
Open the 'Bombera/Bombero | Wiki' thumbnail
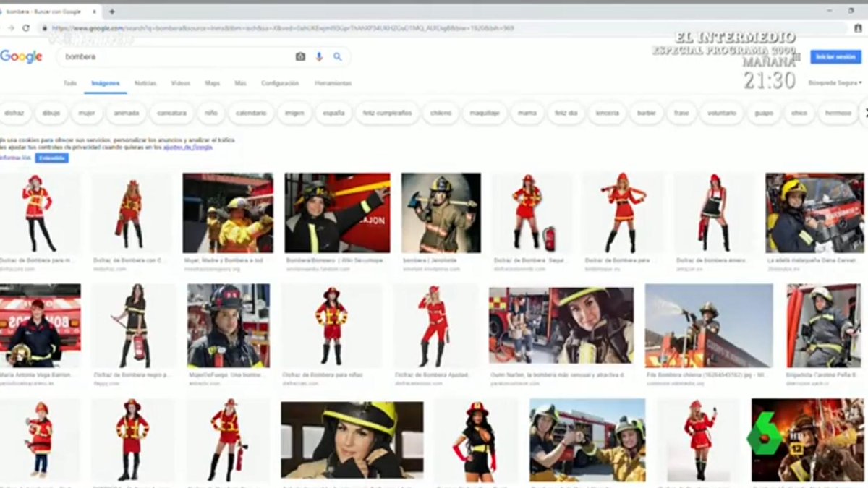point(337,213)
